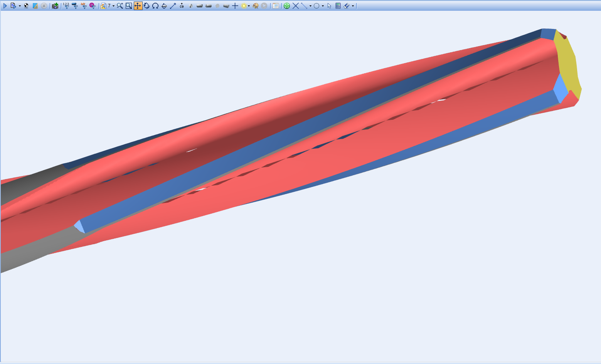Toggle the pan (four-arrow) tool

(138, 6)
